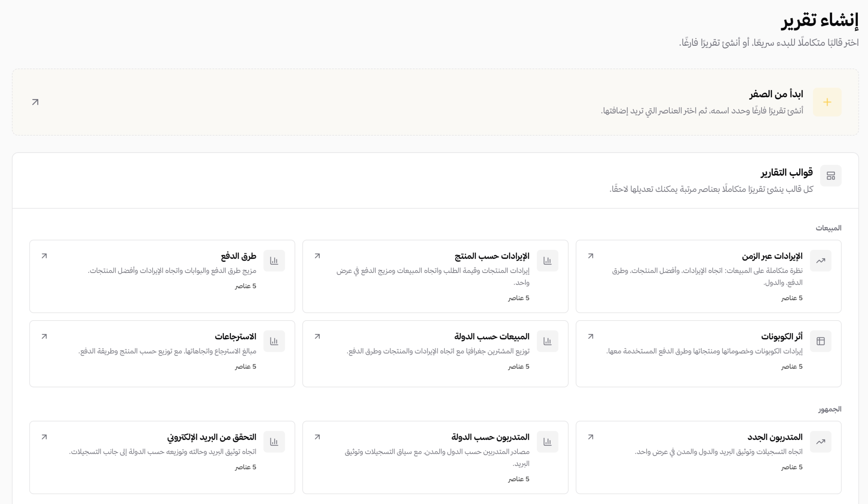The height and width of the screenshot is (504, 868).
Task: Choose the الإيرادات حسب المنتج template title
Action: click(492, 256)
